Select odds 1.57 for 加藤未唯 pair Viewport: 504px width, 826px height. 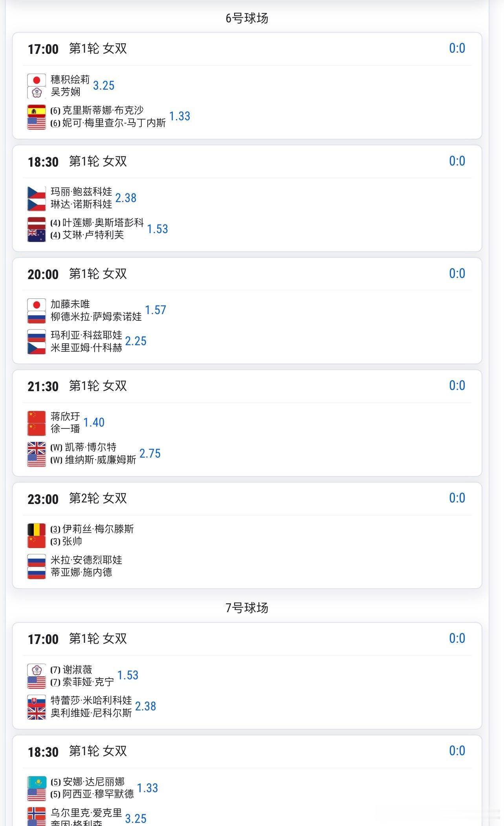(x=156, y=310)
